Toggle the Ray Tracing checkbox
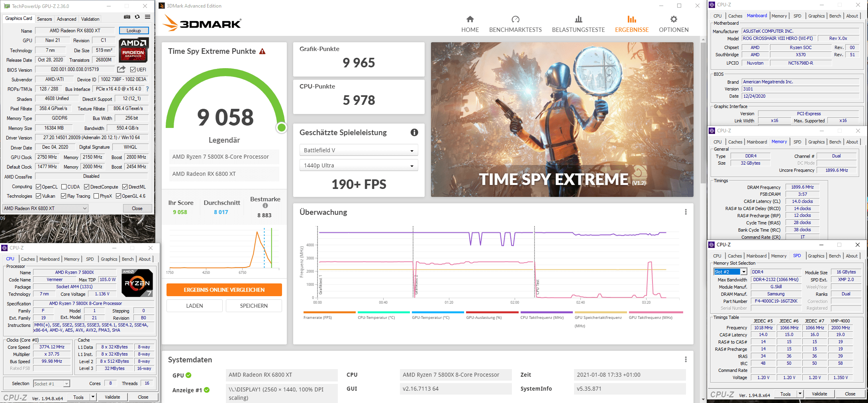 point(63,196)
